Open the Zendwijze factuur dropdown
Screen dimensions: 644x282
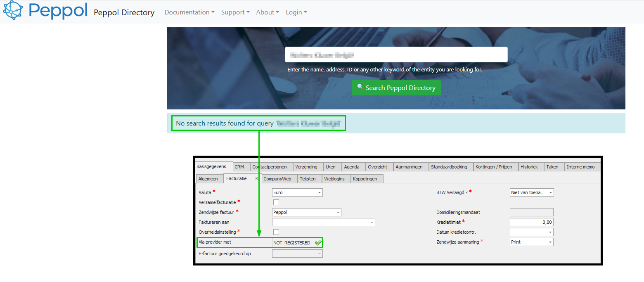click(x=338, y=212)
